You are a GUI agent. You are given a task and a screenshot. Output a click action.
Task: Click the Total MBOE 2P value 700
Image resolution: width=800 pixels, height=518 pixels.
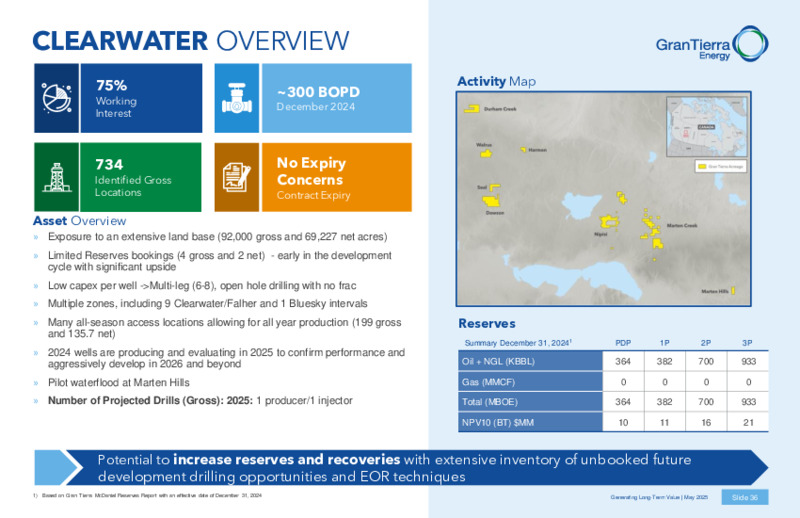click(x=706, y=402)
